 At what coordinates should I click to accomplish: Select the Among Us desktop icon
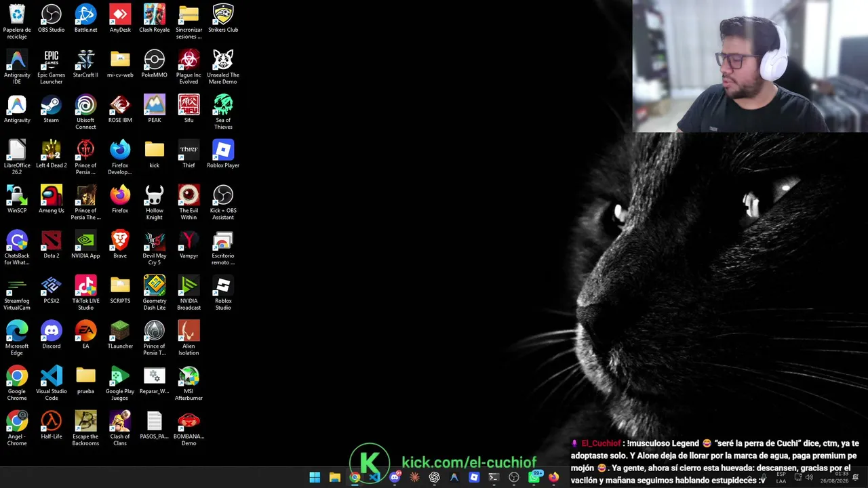point(51,199)
